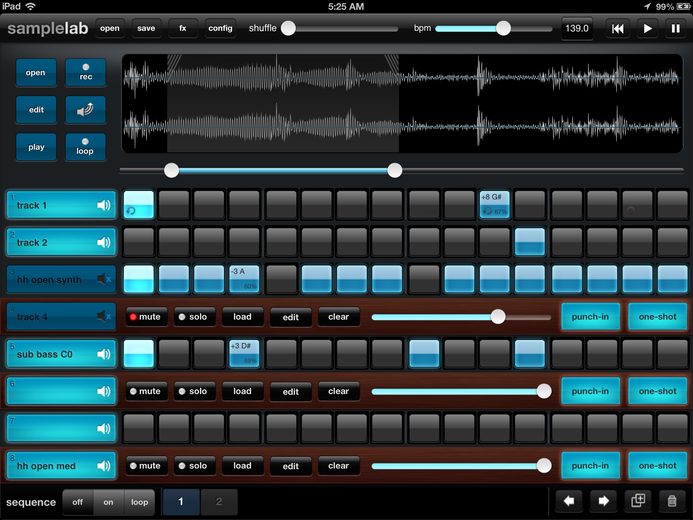Mute sub bass C0 speaker icon
Image resolution: width=693 pixels, height=520 pixels.
tap(103, 354)
